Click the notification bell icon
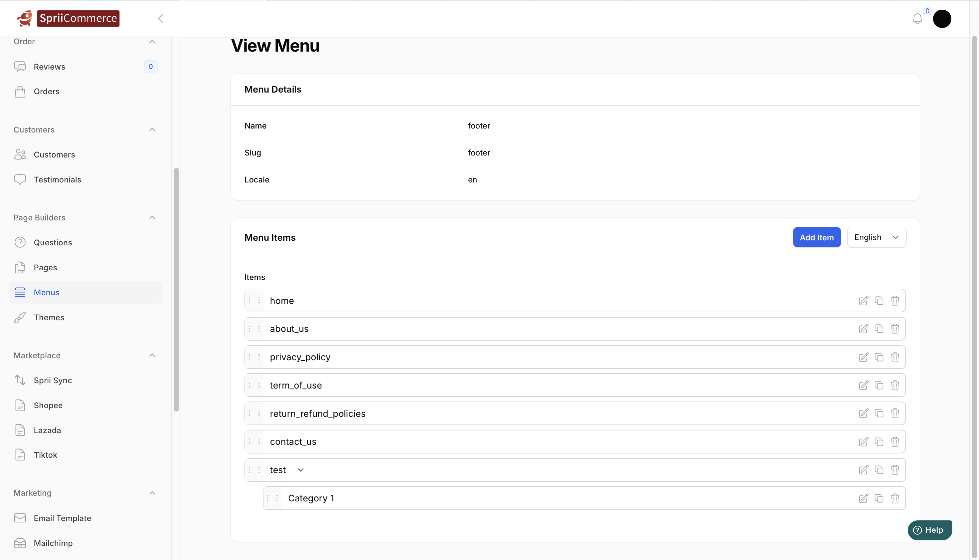979x560 pixels. [x=917, y=19]
